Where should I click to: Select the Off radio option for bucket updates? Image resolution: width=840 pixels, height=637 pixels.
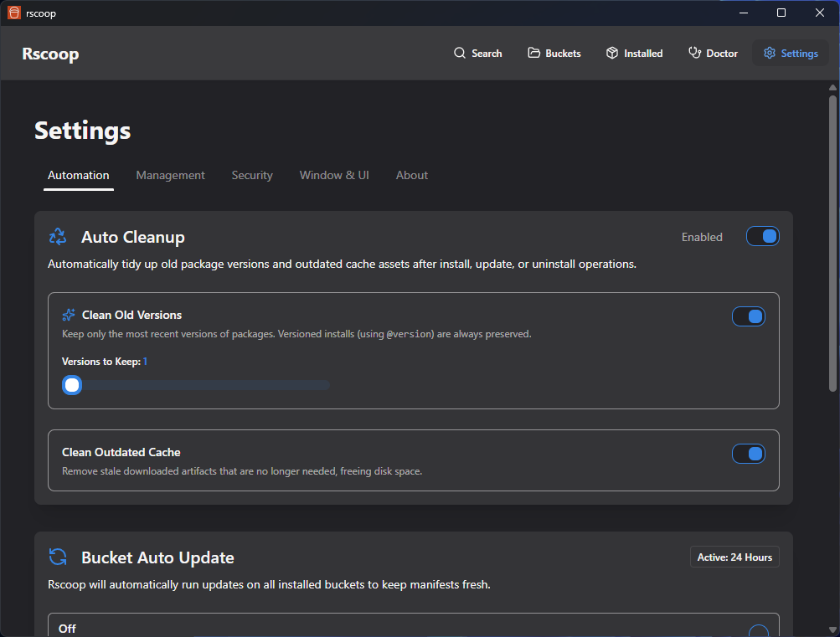pyautogui.click(x=759, y=630)
